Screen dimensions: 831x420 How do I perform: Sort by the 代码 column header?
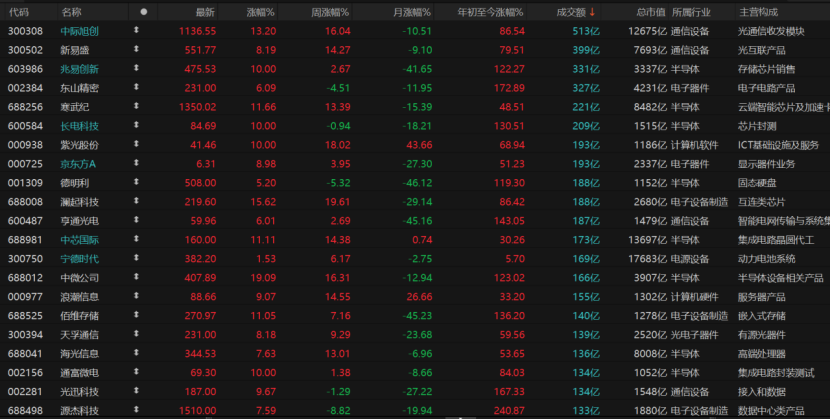[x=19, y=12]
